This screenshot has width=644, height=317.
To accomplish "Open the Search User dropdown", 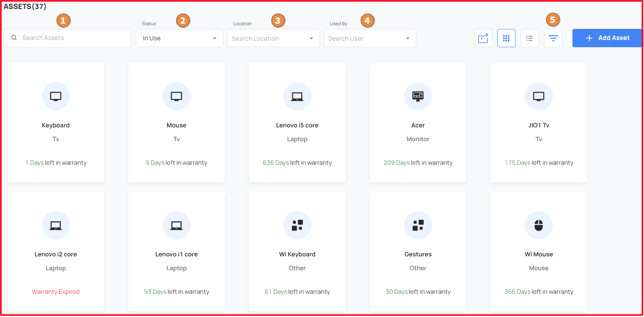I will pos(370,38).
